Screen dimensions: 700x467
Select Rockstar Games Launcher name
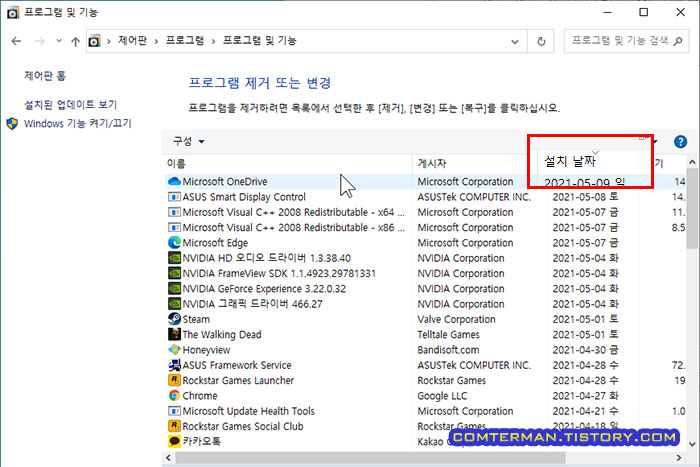(238, 380)
